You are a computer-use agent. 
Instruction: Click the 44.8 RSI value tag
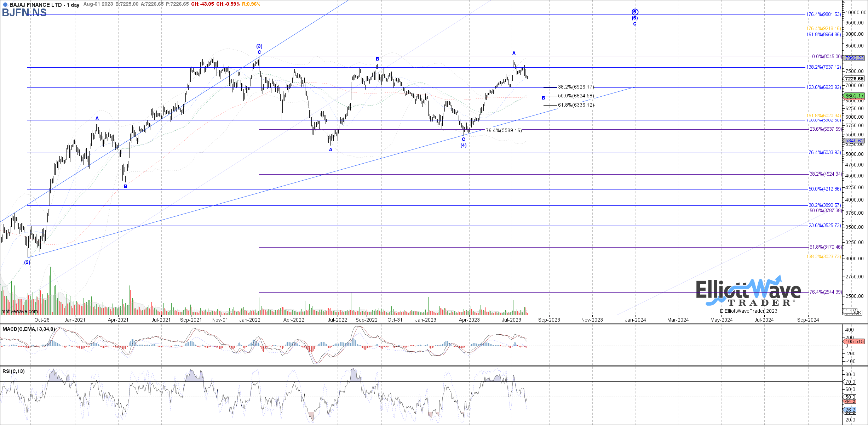(850, 401)
